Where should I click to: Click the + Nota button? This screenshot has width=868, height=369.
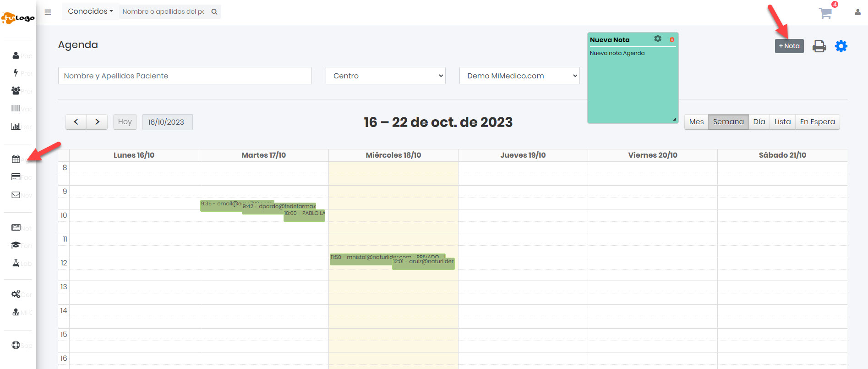789,46
